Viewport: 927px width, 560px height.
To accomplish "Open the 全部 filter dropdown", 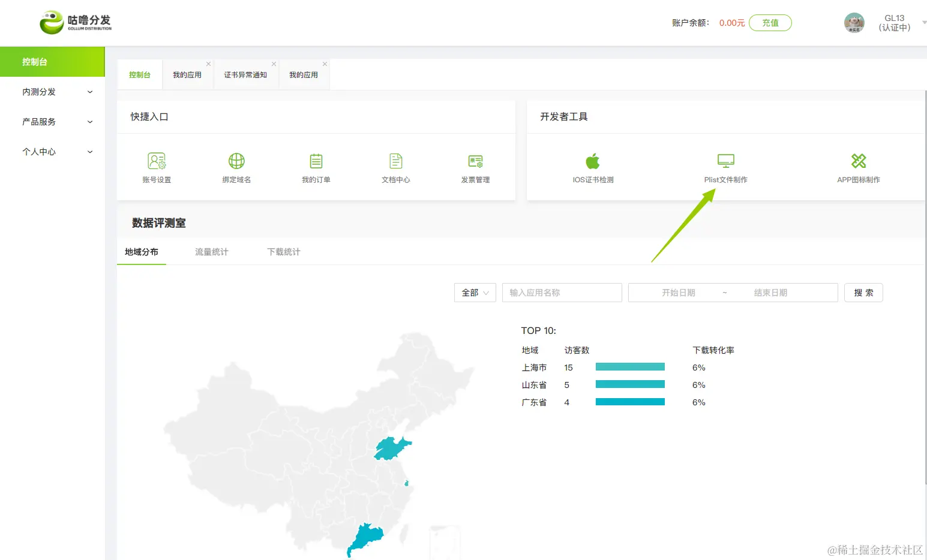I will click(475, 293).
